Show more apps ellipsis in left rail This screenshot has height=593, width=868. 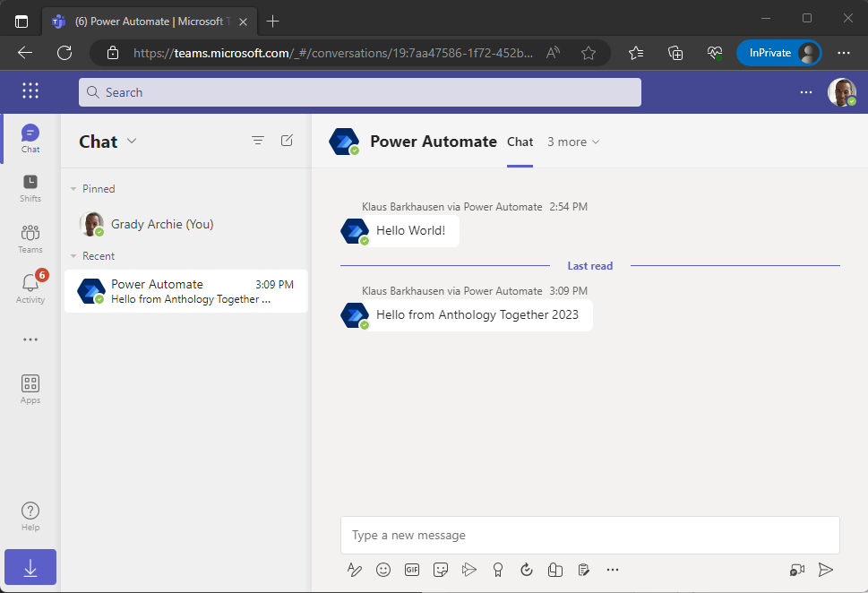[30, 339]
